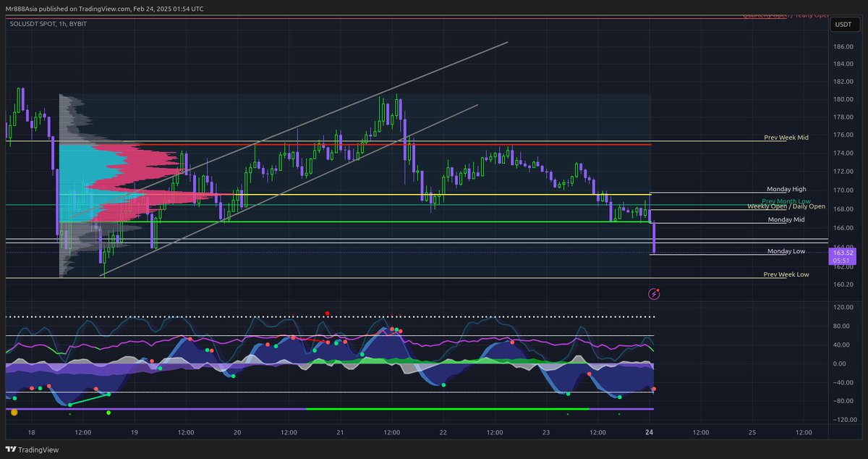Click date 22 on the time axis

pos(443,432)
